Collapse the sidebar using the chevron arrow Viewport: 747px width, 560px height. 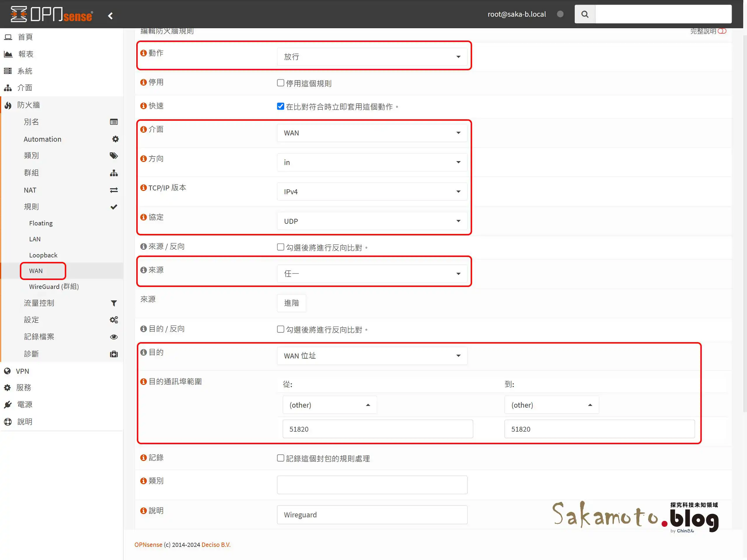click(110, 15)
